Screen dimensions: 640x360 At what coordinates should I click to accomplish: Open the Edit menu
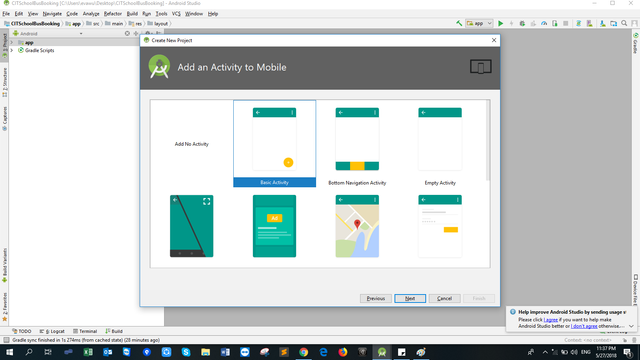(x=19, y=13)
